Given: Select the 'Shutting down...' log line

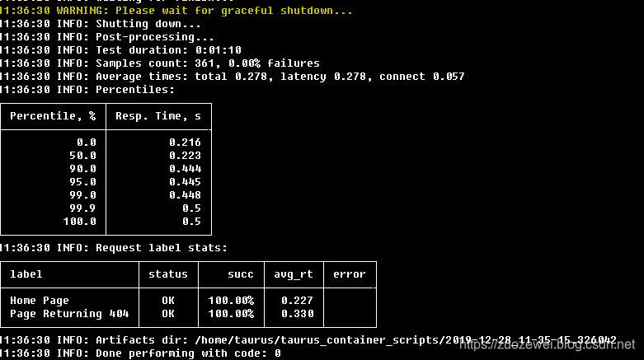Looking at the screenshot, I should pos(101,24).
